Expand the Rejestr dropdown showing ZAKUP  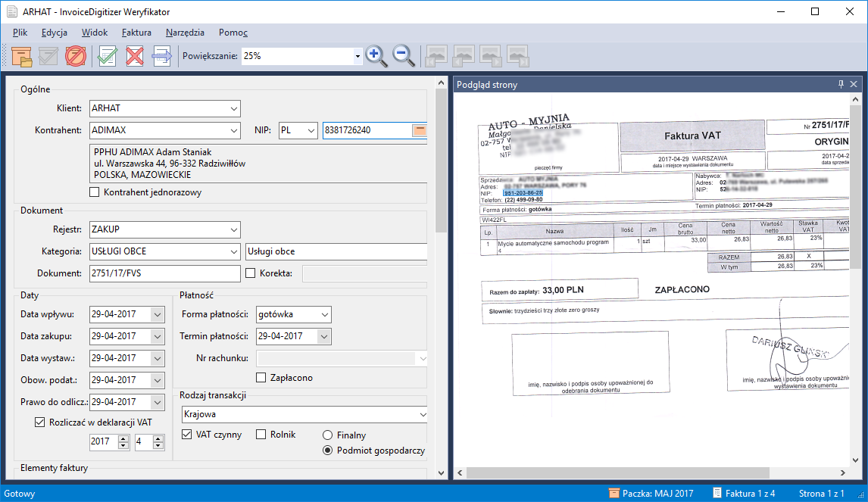tap(233, 229)
